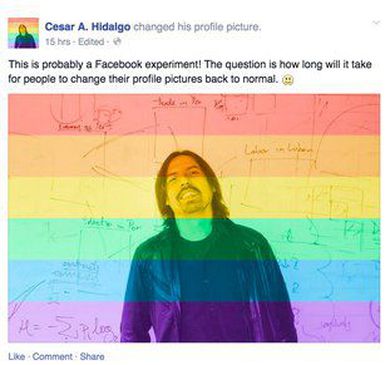Click the yellow stripe of the photo
Image resolution: width=390 pixels, height=365 pixels.
click(194, 197)
